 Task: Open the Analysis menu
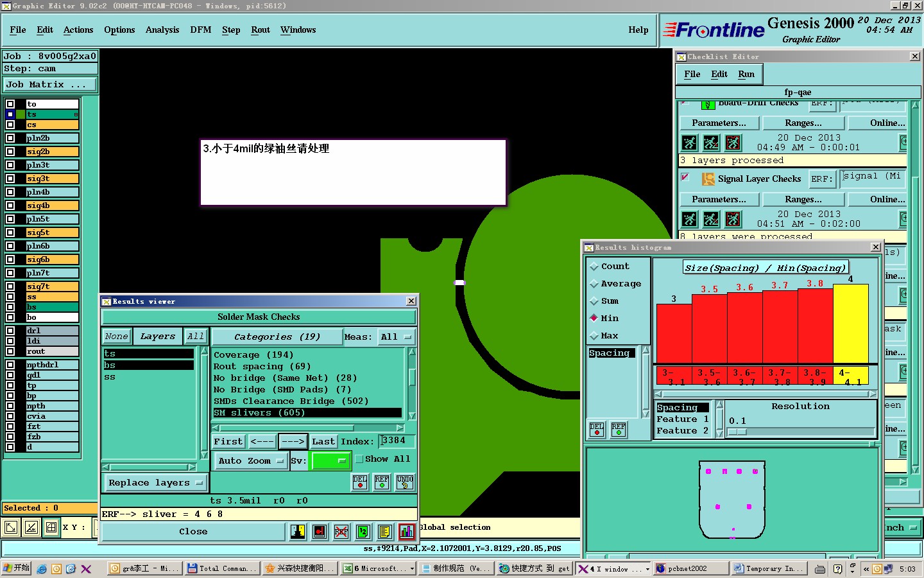[162, 30]
